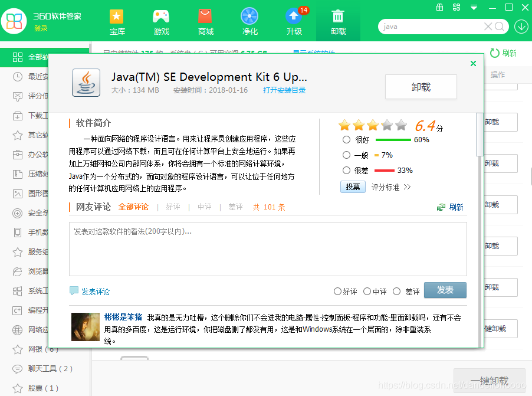Viewport: 532px width, 396px height.
Task: Click the skin icon in title bar
Action: (x=457, y=7)
